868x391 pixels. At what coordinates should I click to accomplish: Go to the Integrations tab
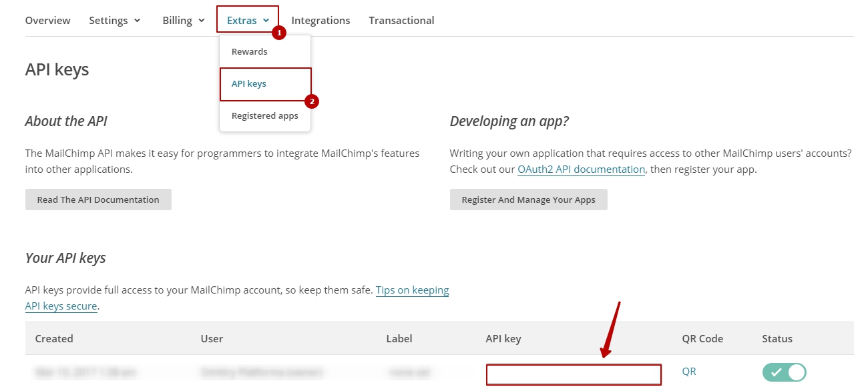tap(320, 21)
